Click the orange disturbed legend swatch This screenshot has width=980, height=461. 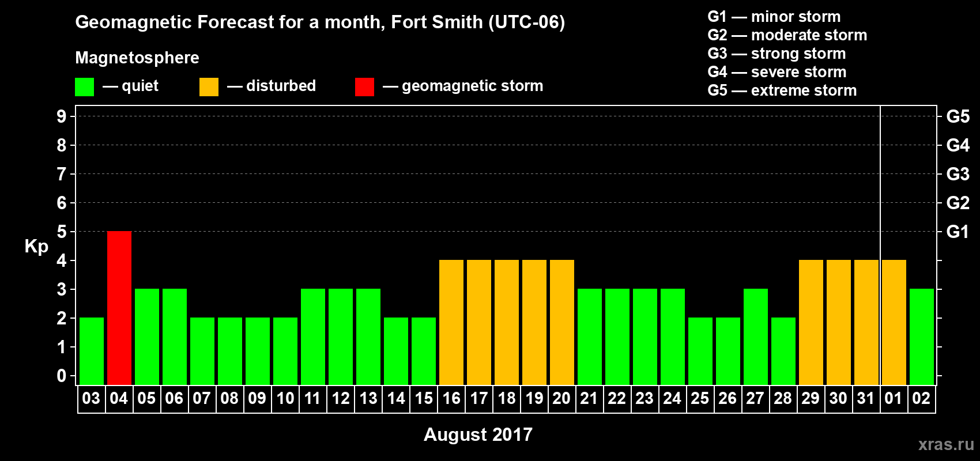point(209,87)
